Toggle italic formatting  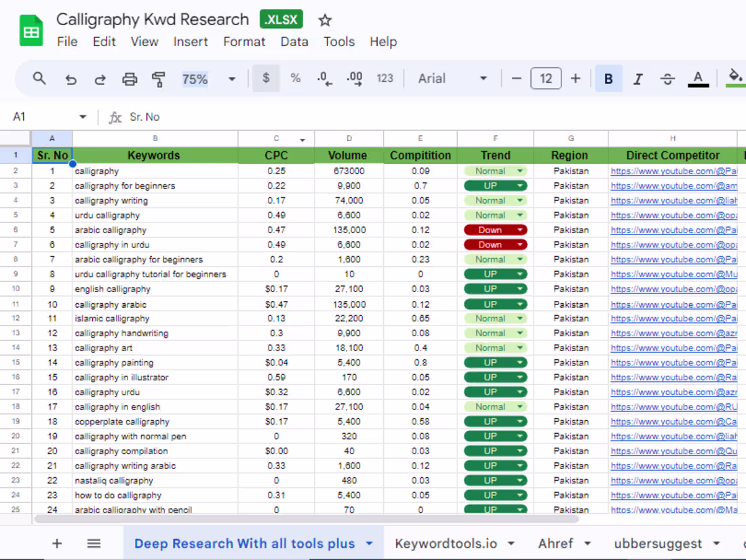click(638, 79)
